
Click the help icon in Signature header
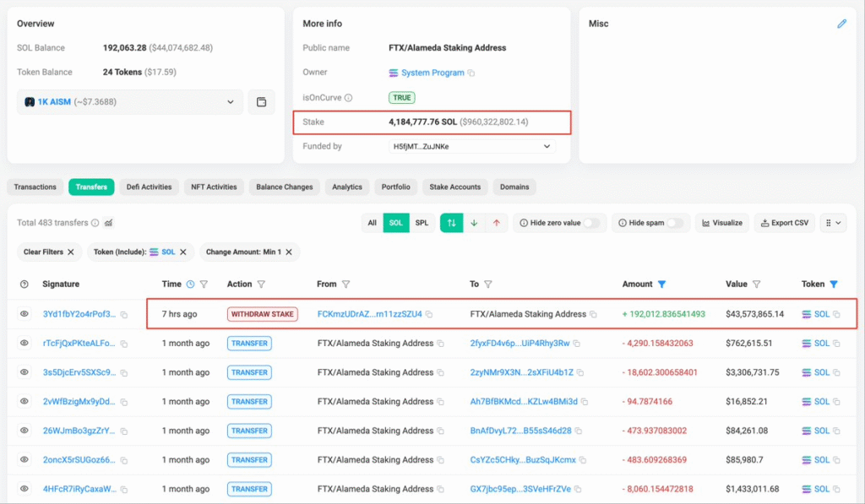24,285
